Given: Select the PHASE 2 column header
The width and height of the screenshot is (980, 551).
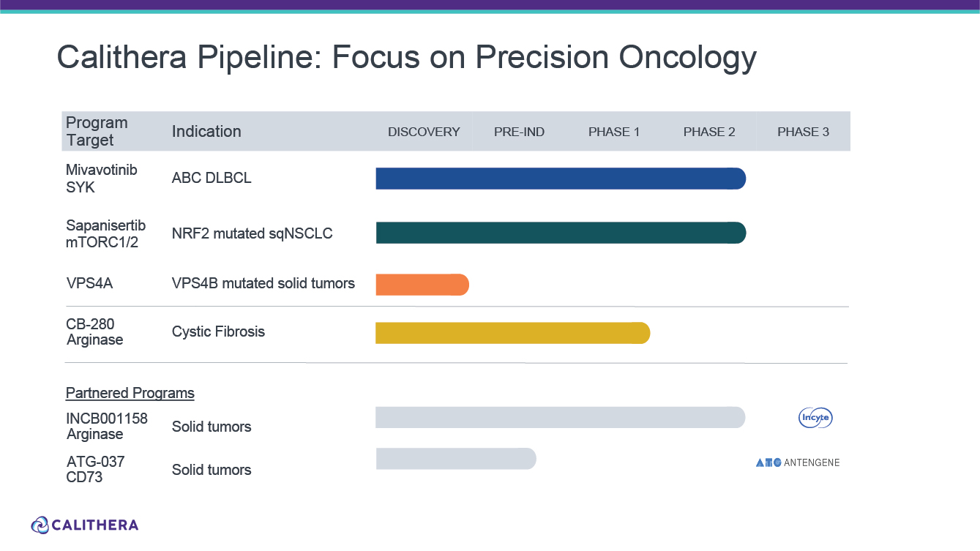Looking at the screenshot, I should (x=709, y=132).
